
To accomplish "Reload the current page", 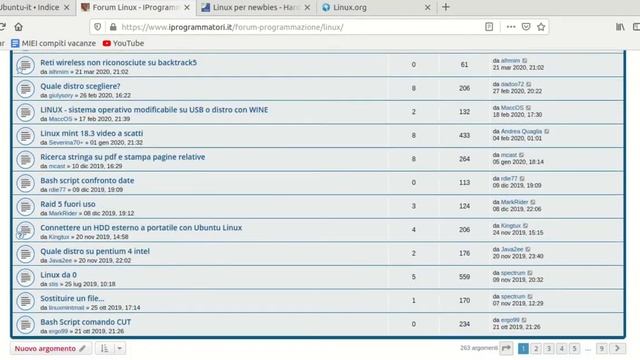I will pos(2,27).
